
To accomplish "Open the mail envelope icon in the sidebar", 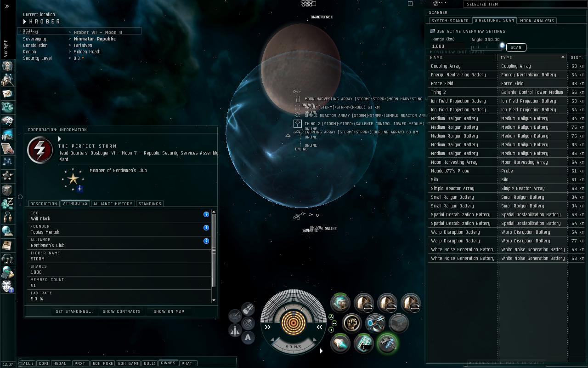I will (7, 93).
